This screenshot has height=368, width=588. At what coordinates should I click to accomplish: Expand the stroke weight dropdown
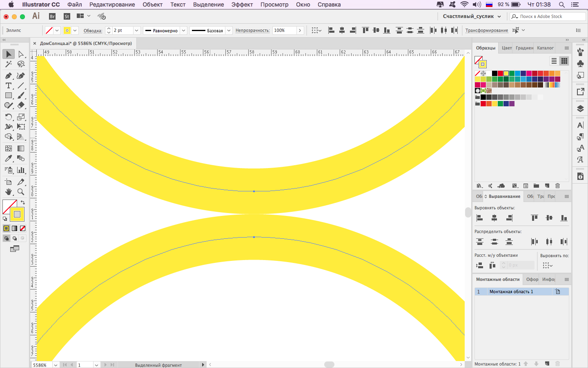(x=136, y=31)
